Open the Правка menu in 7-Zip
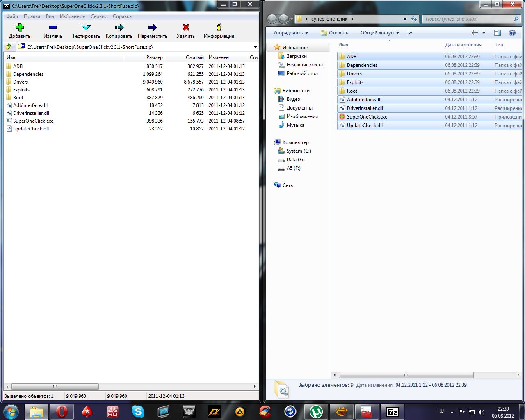Image resolution: width=525 pixels, height=420 pixels. point(32,16)
